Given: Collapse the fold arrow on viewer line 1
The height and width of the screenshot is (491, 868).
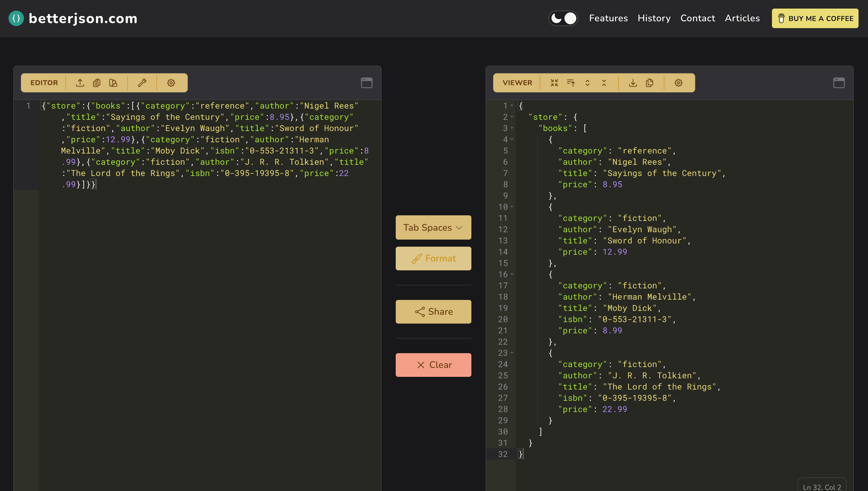Looking at the screenshot, I should click(512, 106).
